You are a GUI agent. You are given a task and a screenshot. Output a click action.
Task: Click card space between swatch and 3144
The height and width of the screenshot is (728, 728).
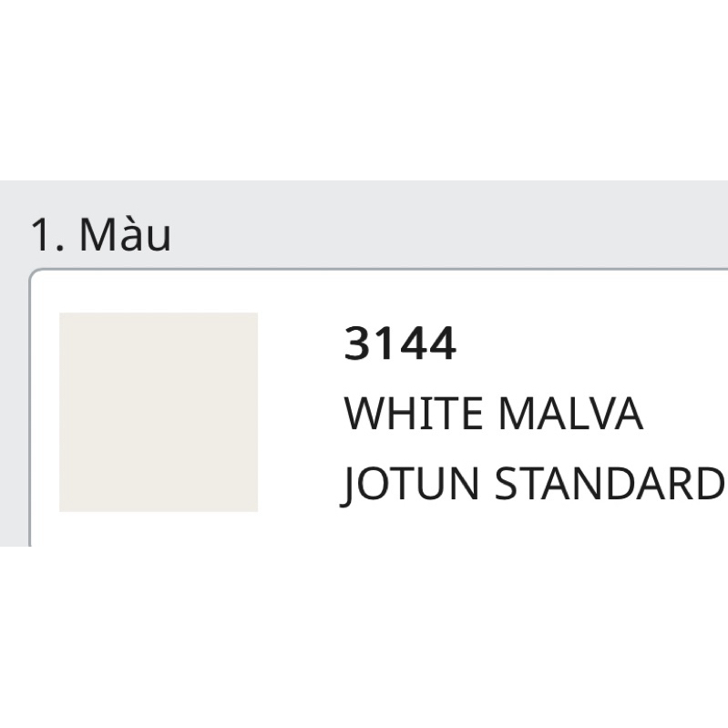(301, 412)
